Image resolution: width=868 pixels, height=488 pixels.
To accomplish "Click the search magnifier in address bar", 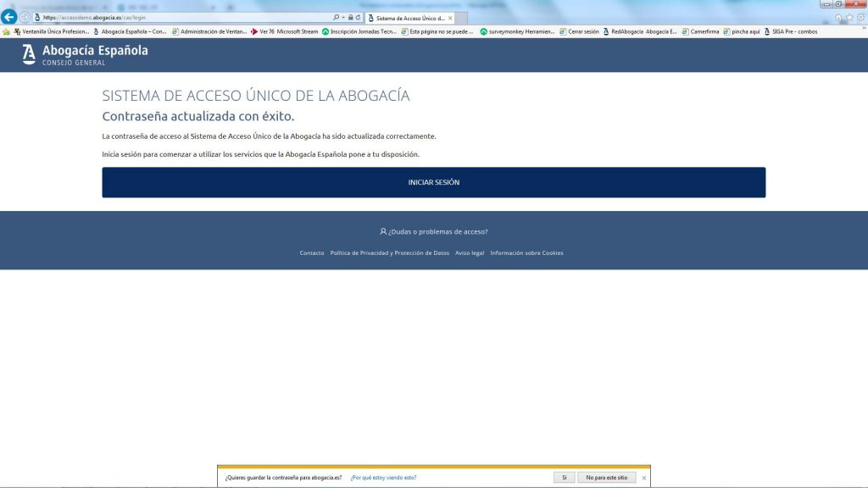I will pyautogui.click(x=336, y=18).
